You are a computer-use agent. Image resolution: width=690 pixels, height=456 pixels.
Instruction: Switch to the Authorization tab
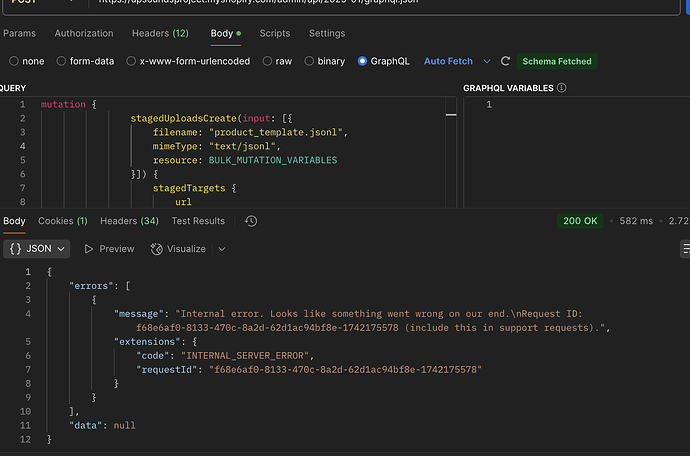click(x=84, y=33)
